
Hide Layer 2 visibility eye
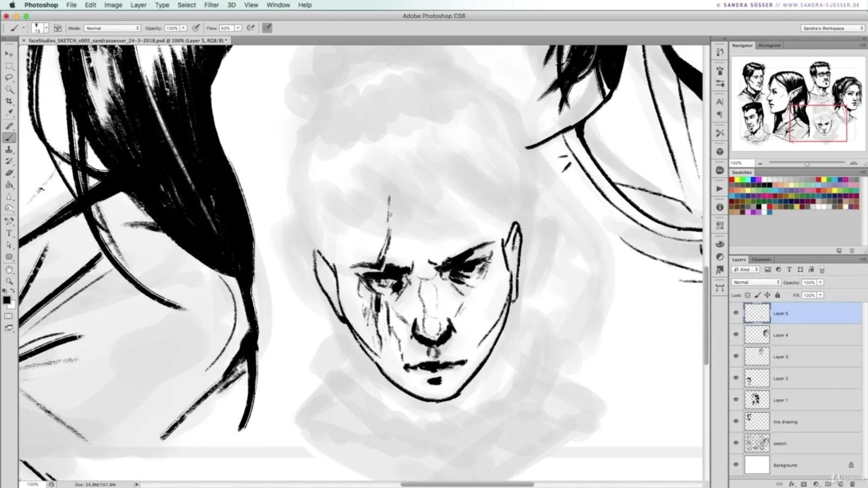point(736,378)
